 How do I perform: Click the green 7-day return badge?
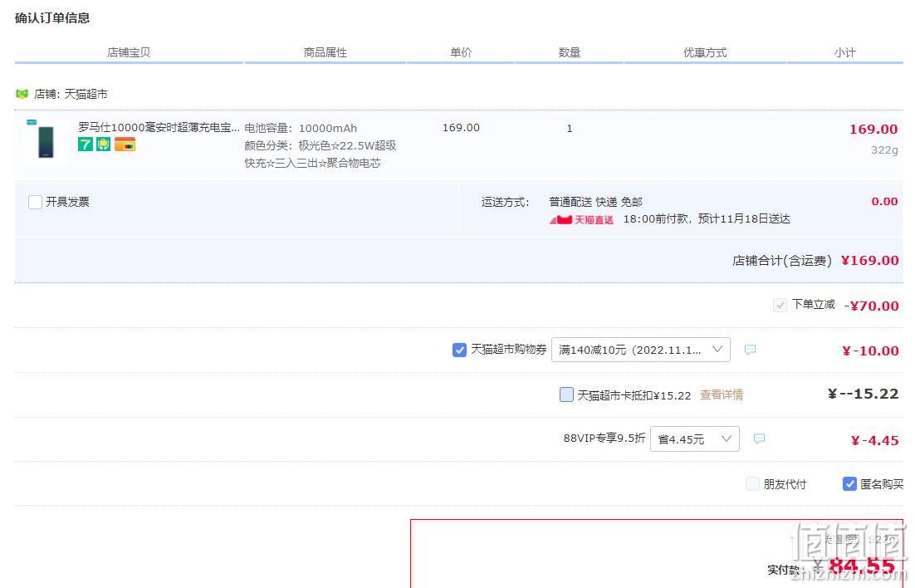86,145
